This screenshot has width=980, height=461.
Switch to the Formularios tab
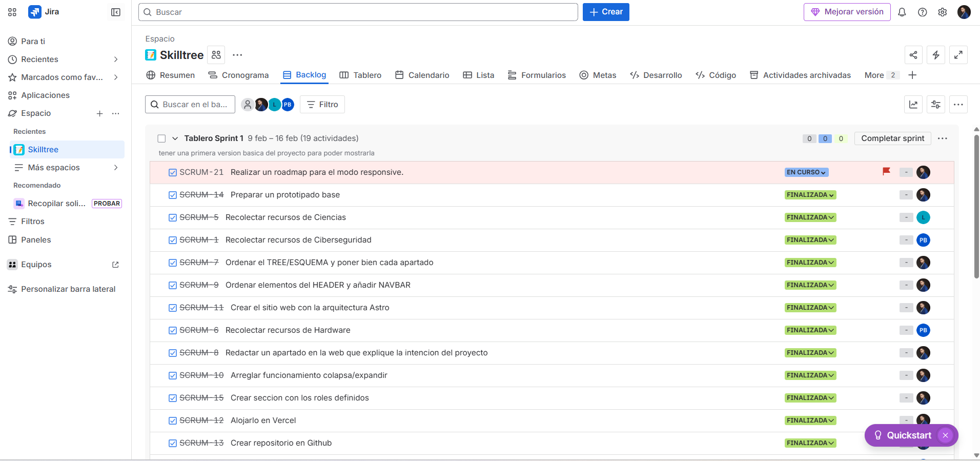pyautogui.click(x=537, y=75)
